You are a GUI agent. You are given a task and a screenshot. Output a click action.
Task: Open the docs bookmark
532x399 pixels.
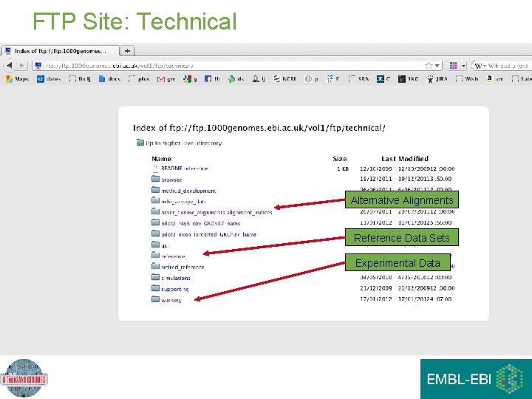109,79
